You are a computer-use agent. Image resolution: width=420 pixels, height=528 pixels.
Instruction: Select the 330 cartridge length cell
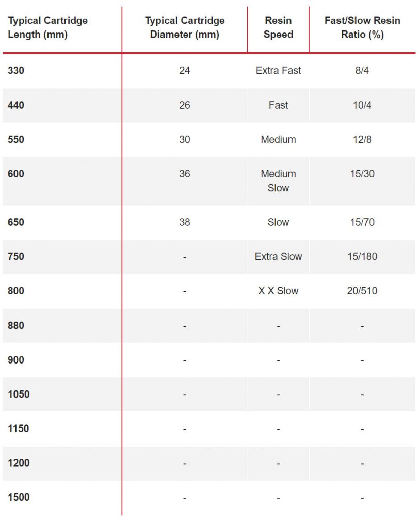pos(16,71)
